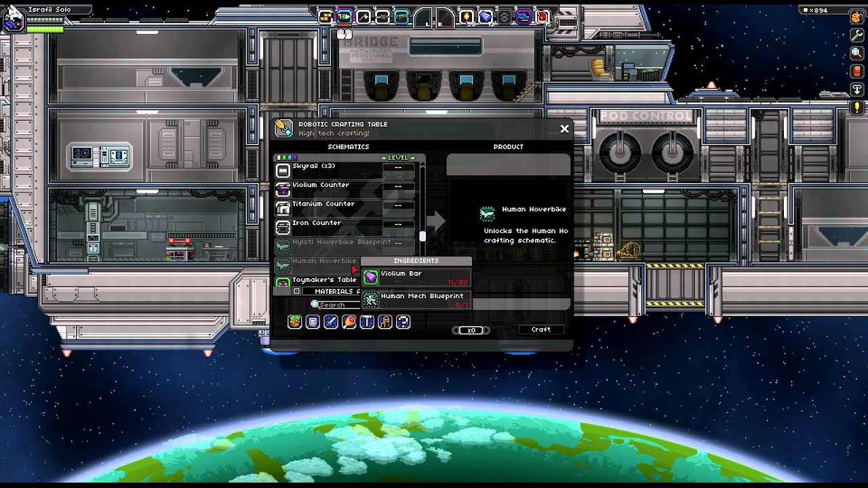Click the schematics Search field
The image size is (868, 488).
(337, 305)
